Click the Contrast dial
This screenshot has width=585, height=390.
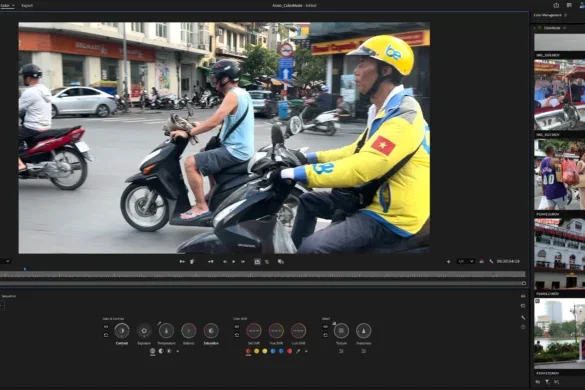click(122, 331)
